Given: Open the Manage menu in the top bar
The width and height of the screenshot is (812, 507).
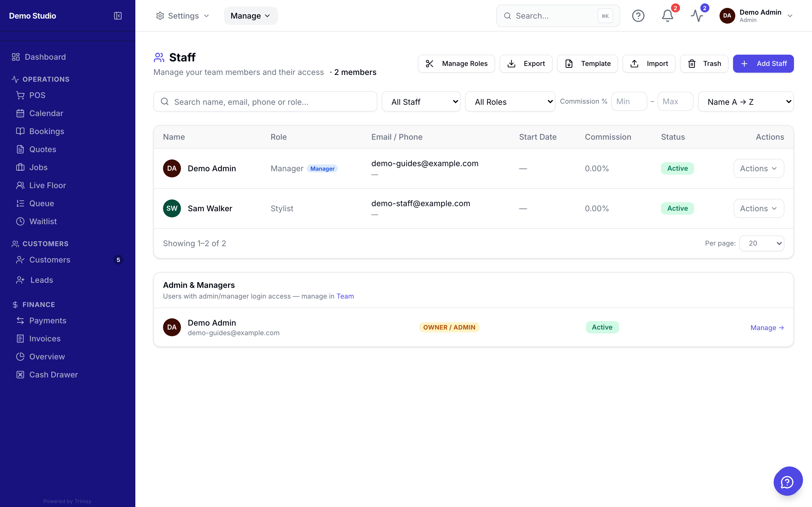Looking at the screenshot, I should [x=251, y=16].
